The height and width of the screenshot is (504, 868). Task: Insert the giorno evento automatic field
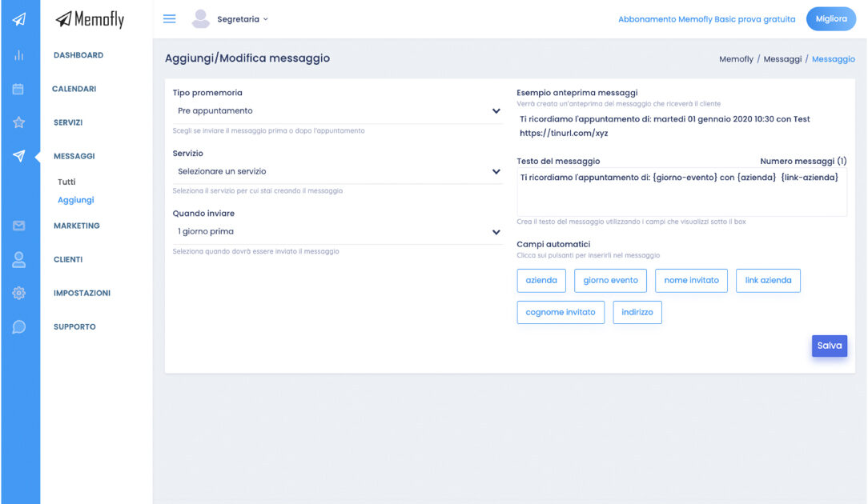[x=611, y=281]
